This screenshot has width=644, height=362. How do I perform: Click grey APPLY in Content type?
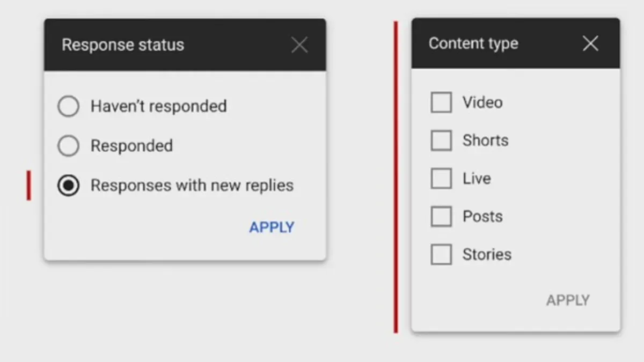[x=568, y=300]
